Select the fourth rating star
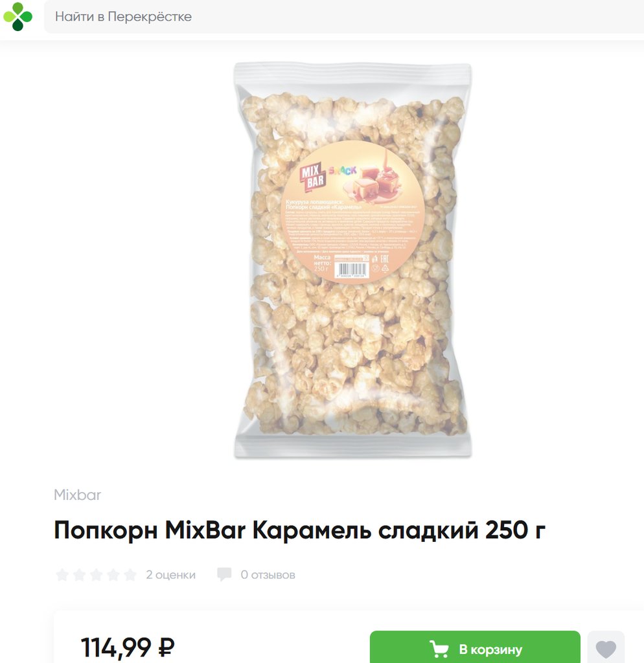Screen dimensions: 644x663 (113, 575)
